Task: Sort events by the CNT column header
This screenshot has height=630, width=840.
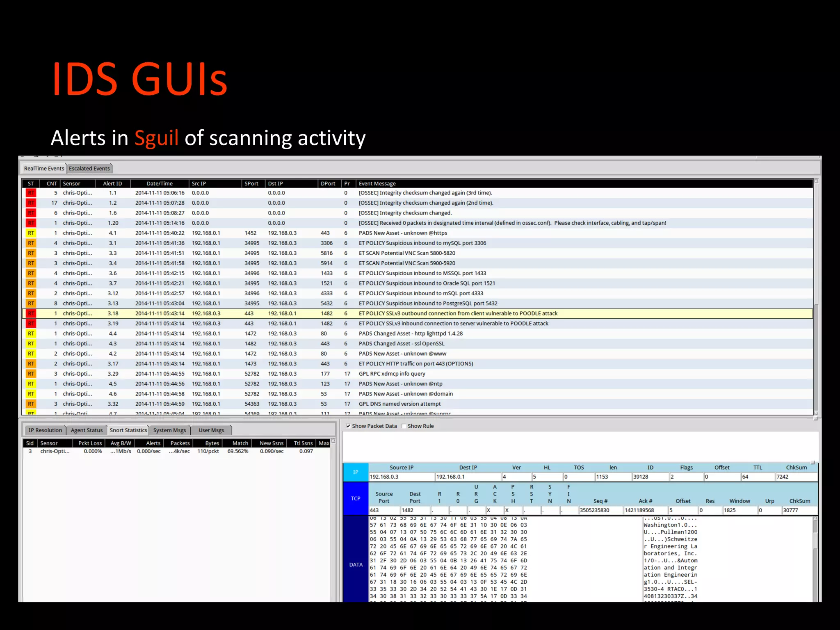Action: tap(51, 183)
